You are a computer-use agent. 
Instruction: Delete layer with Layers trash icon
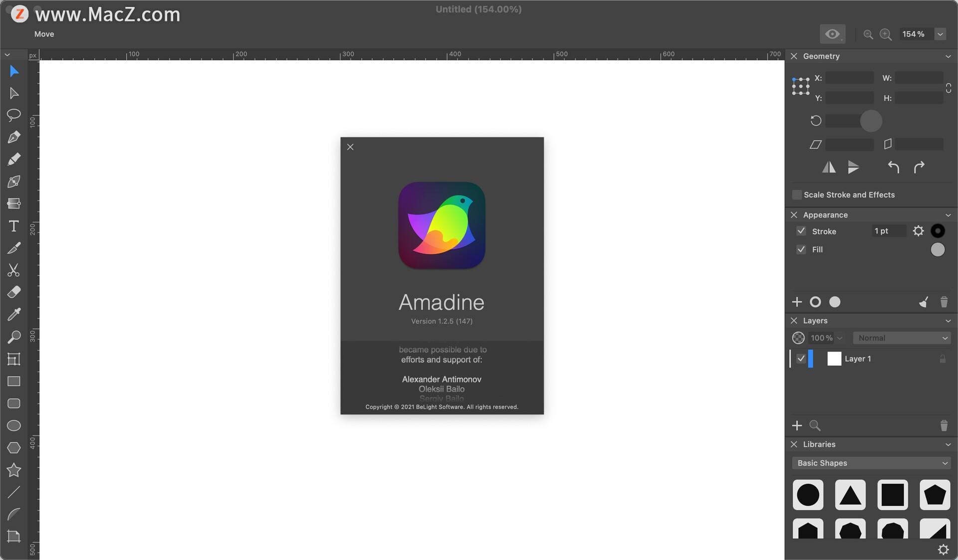pos(944,425)
